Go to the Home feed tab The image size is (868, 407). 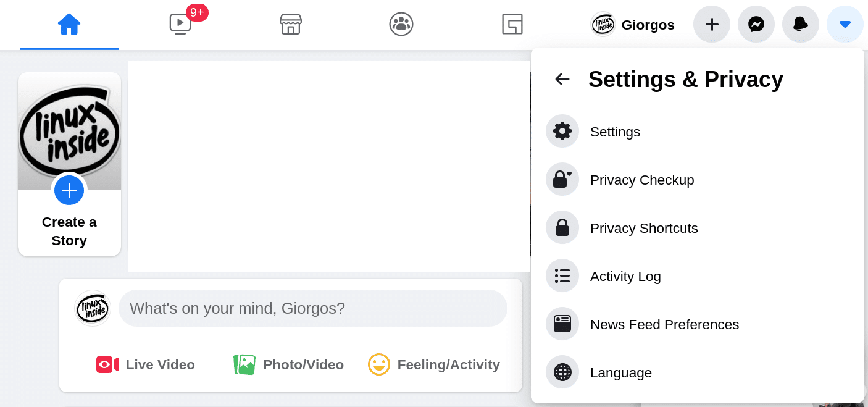(69, 25)
